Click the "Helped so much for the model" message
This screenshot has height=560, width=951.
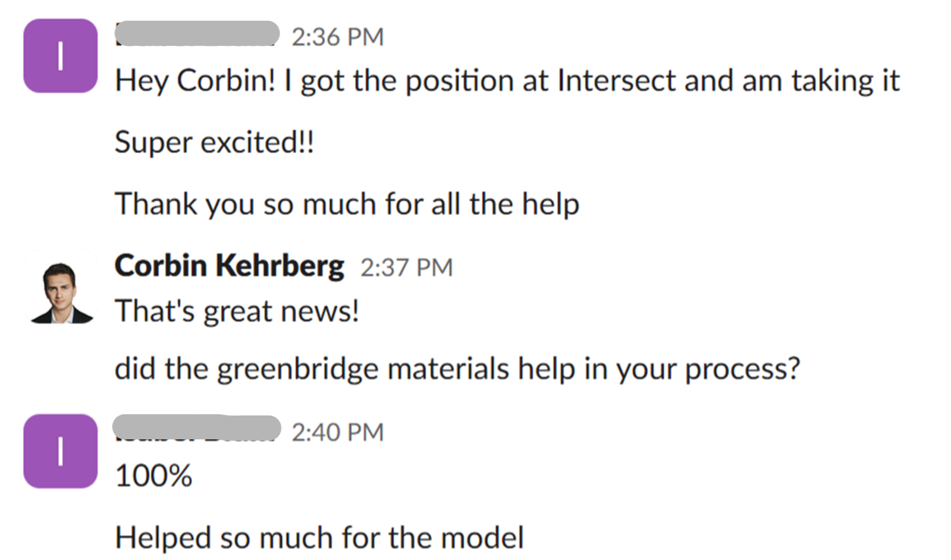[319, 537]
